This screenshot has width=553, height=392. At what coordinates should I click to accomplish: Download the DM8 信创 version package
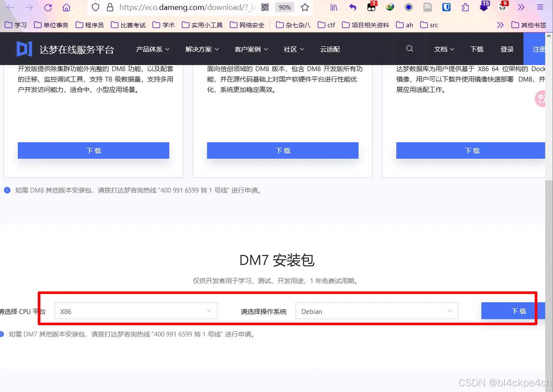tap(283, 150)
